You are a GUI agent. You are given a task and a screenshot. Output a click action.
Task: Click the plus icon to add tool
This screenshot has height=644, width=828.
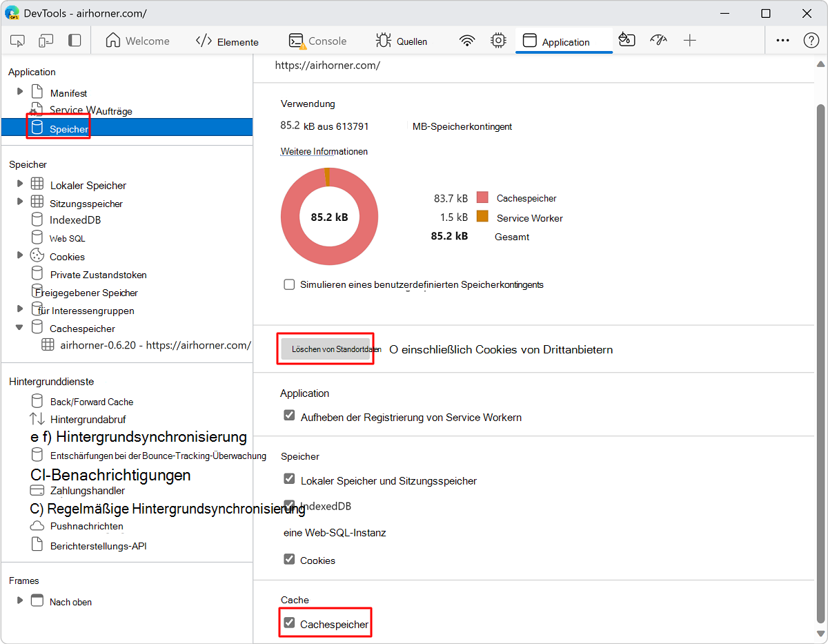689,41
